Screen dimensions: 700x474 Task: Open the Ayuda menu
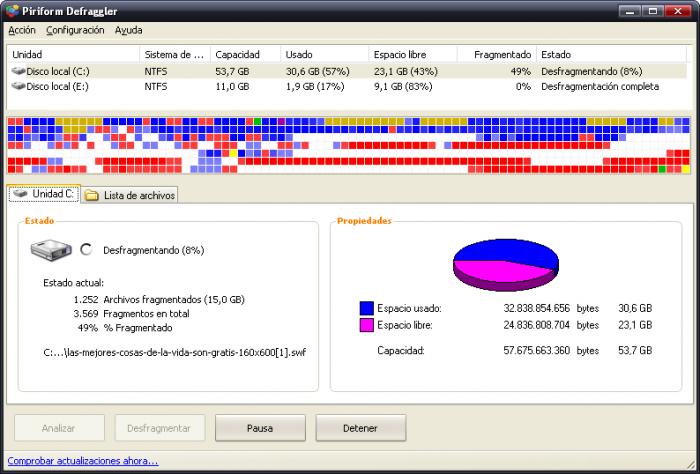click(x=128, y=30)
